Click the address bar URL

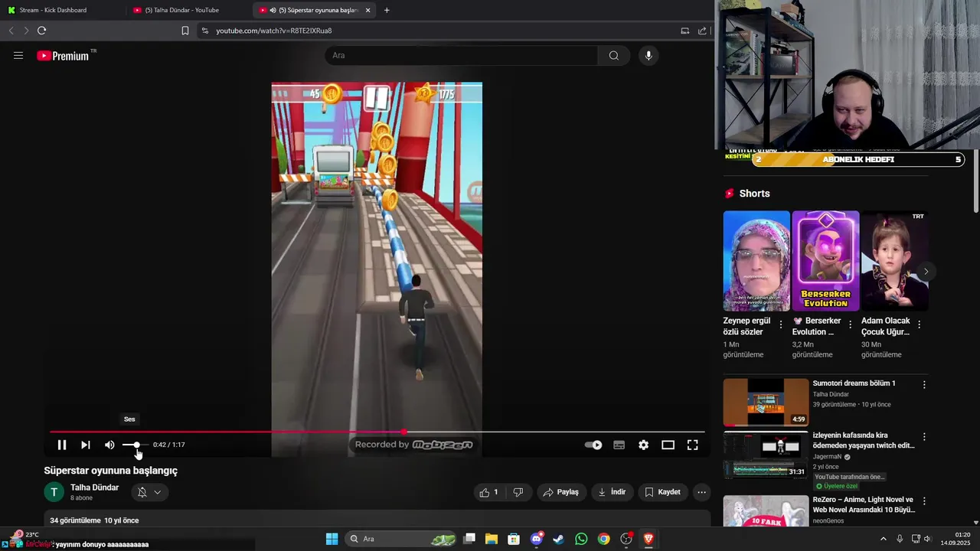pos(273,31)
